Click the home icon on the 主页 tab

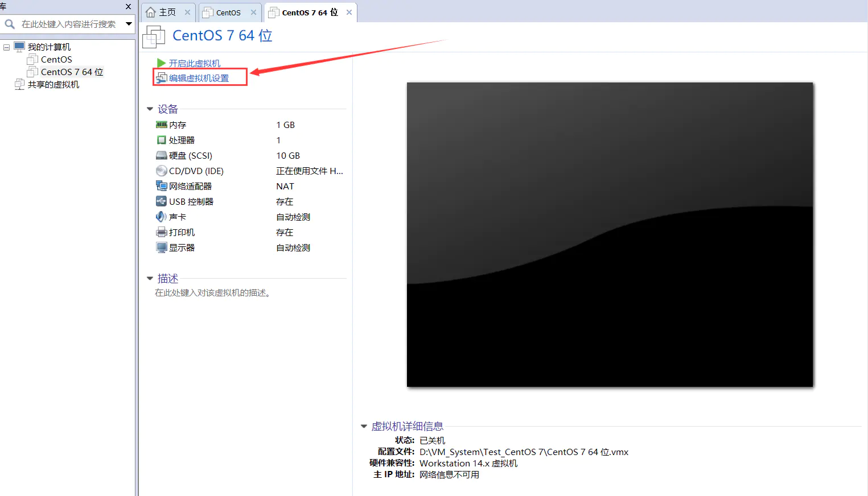point(151,13)
